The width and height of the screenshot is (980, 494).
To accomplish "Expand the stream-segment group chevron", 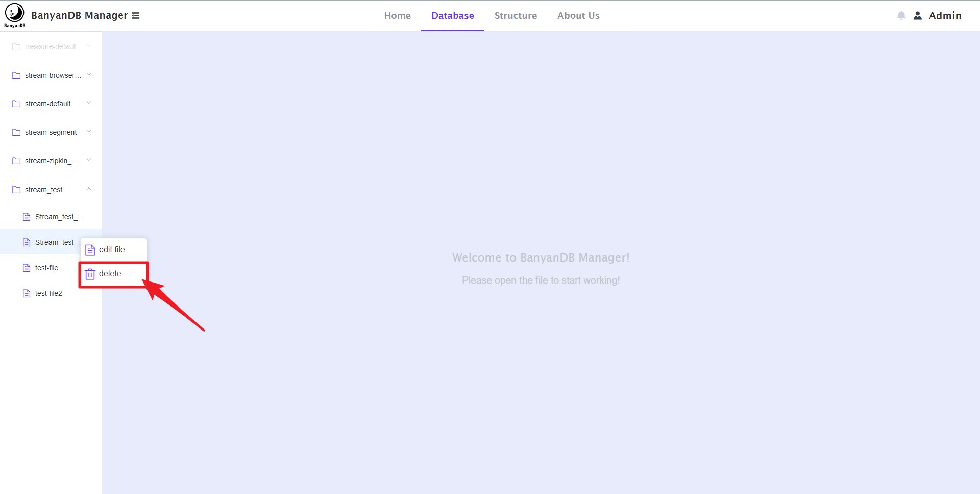I will [89, 132].
